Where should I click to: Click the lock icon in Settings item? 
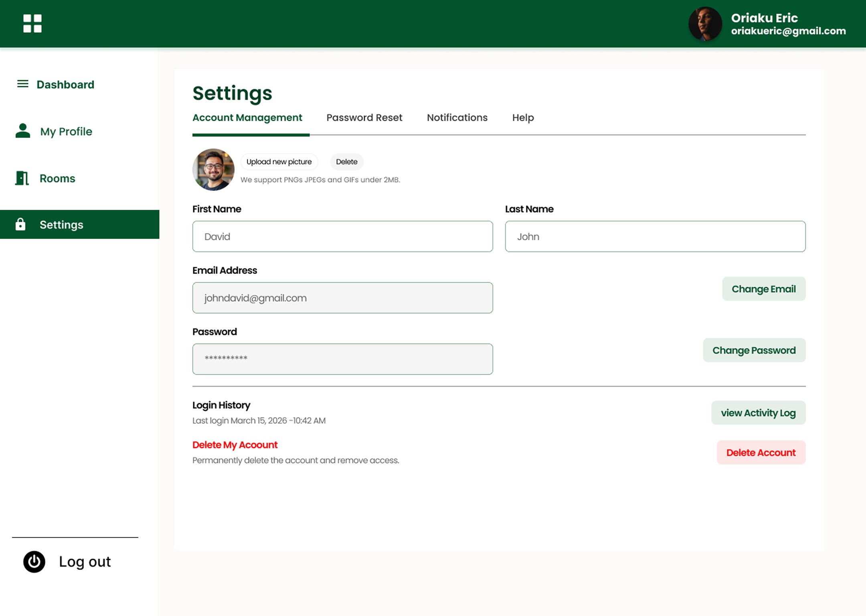[x=20, y=224]
